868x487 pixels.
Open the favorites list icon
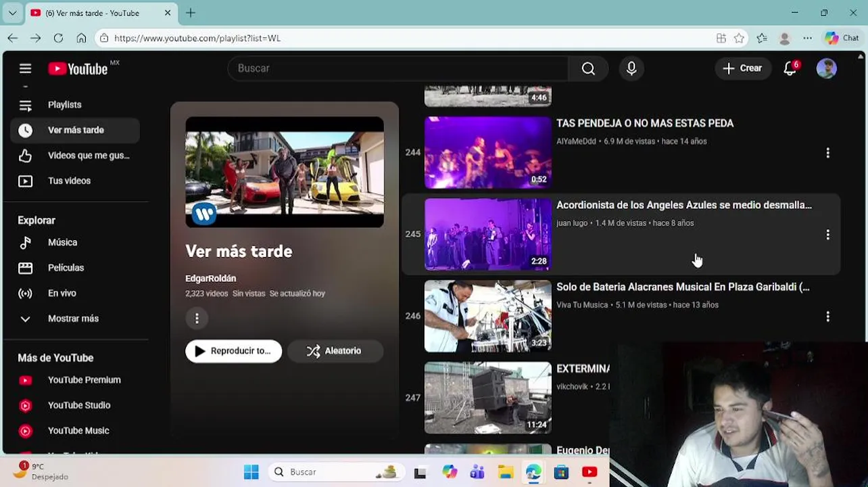click(762, 39)
